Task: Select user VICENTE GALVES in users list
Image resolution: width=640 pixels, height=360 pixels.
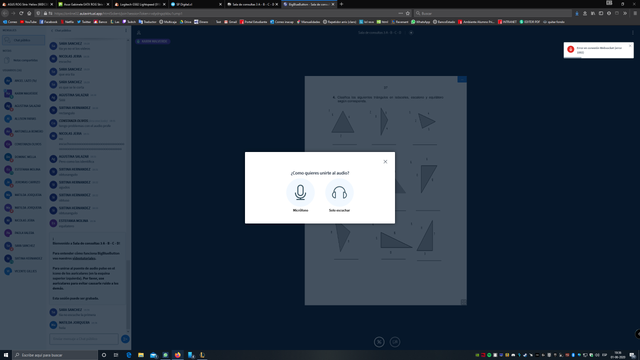Action: [x=23, y=271]
